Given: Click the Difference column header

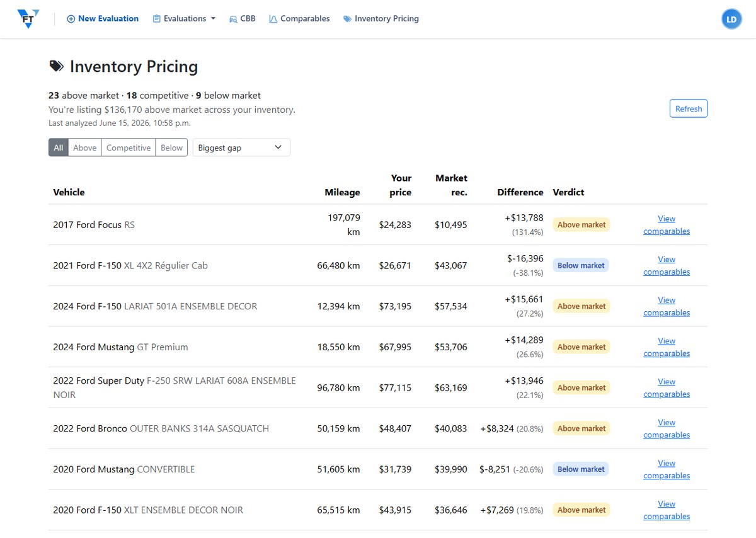Looking at the screenshot, I should pos(520,192).
